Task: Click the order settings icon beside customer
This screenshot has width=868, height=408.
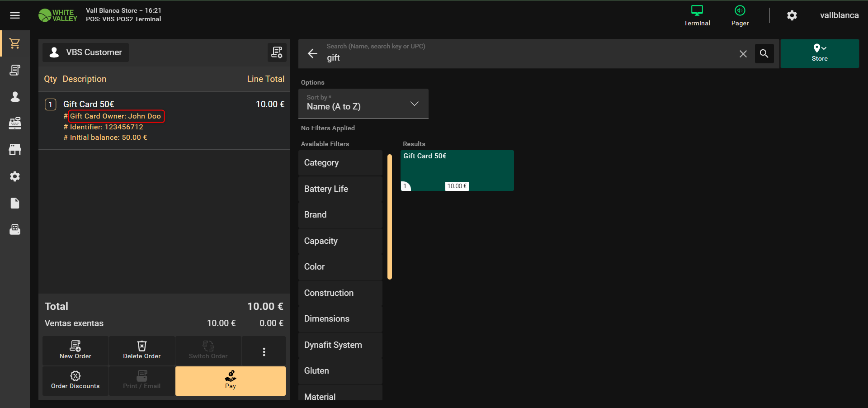Action: (277, 52)
